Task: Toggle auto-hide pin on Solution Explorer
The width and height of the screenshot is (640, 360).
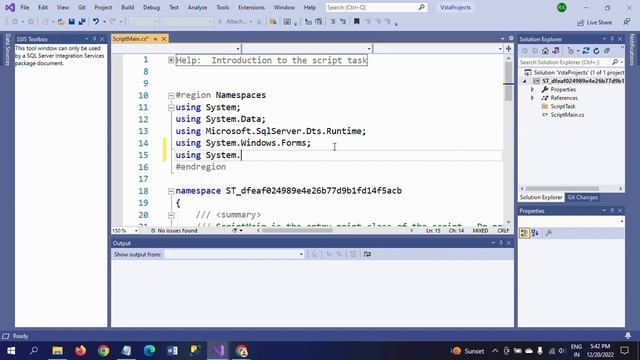Action: pos(612,39)
